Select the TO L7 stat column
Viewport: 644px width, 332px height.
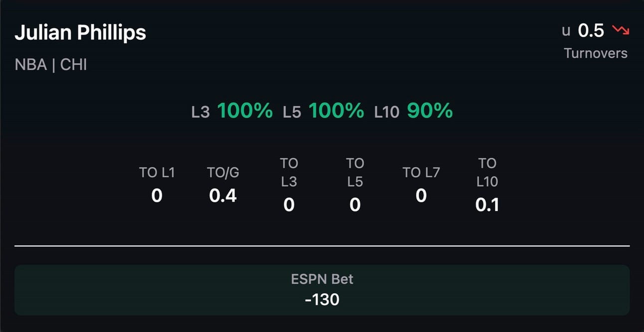click(421, 185)
